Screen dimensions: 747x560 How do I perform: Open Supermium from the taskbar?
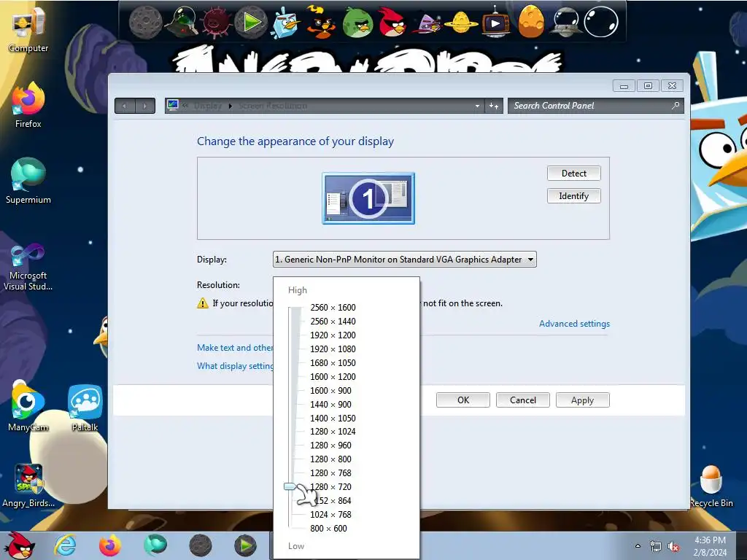155,545
